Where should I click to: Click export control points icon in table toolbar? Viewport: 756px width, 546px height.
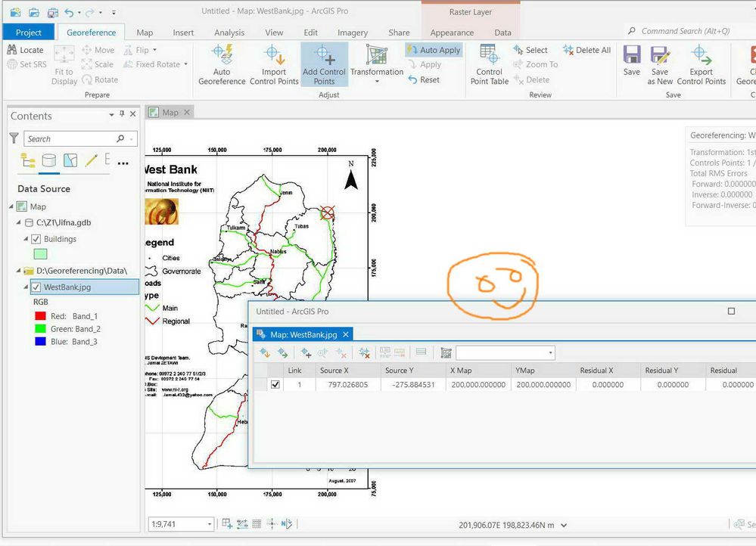[x=282, y=352]
